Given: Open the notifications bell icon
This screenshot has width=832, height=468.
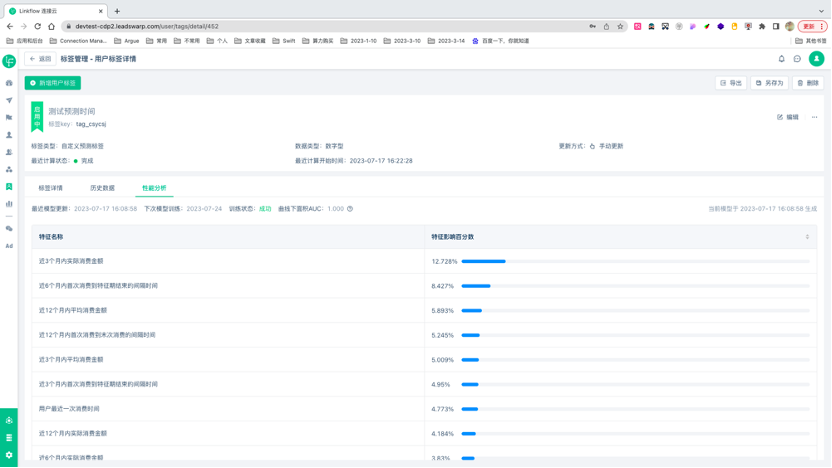Looking at the screenshot, I should pyautogui.click(x=781, y=59).
